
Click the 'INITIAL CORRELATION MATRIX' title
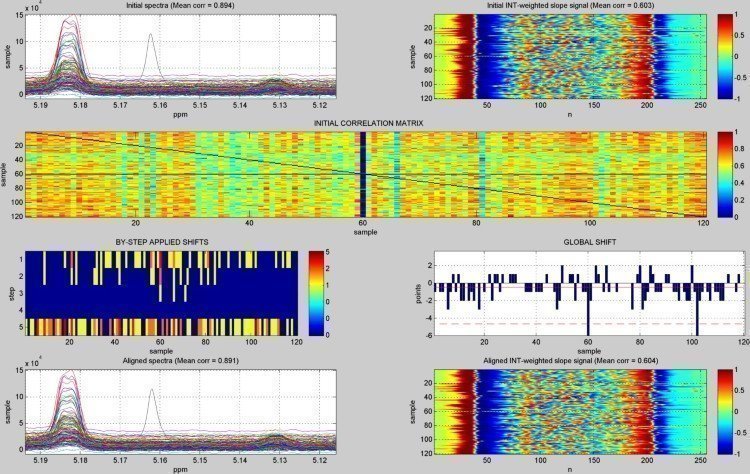click(366, 123)
